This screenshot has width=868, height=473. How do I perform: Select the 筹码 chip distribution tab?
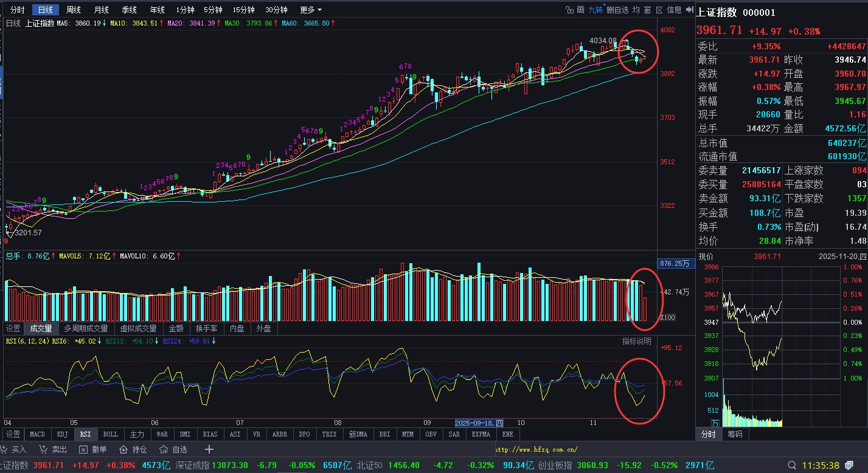[735, 434]
